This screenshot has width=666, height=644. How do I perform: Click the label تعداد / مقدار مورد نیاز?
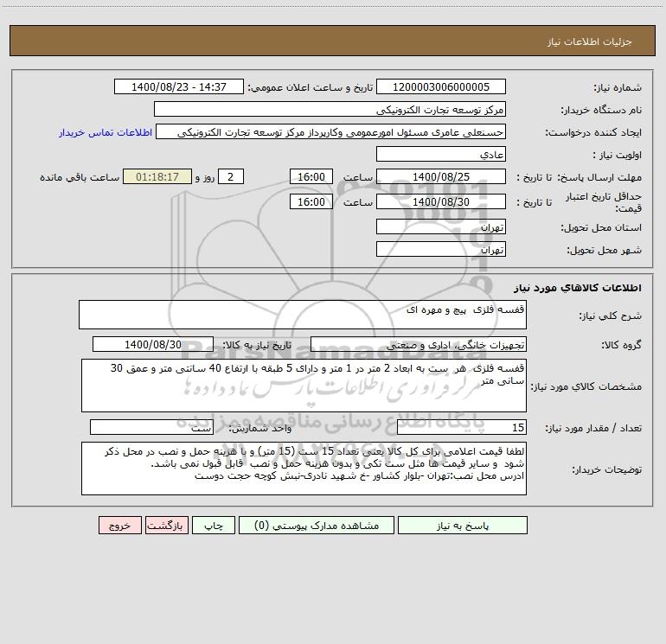click(593, 429)
